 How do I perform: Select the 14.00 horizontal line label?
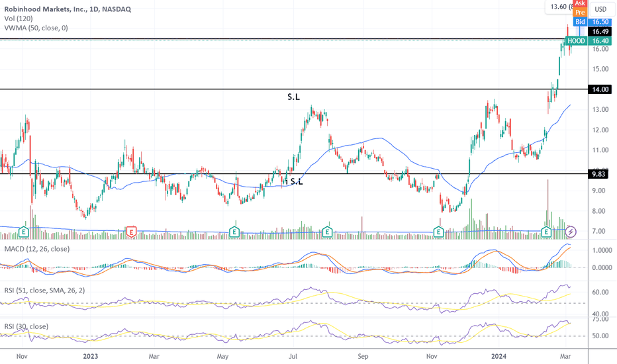click(600, 89)
